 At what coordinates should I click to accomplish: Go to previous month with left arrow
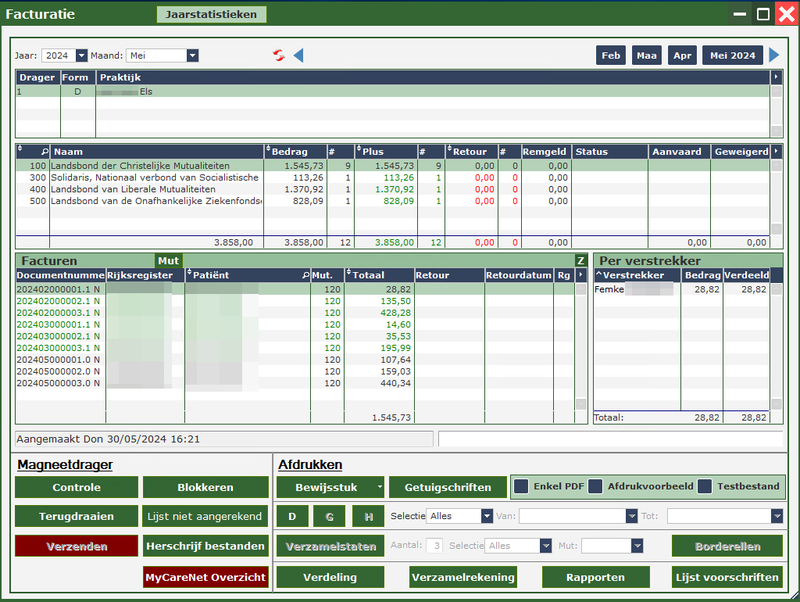(x=298, y=55)
